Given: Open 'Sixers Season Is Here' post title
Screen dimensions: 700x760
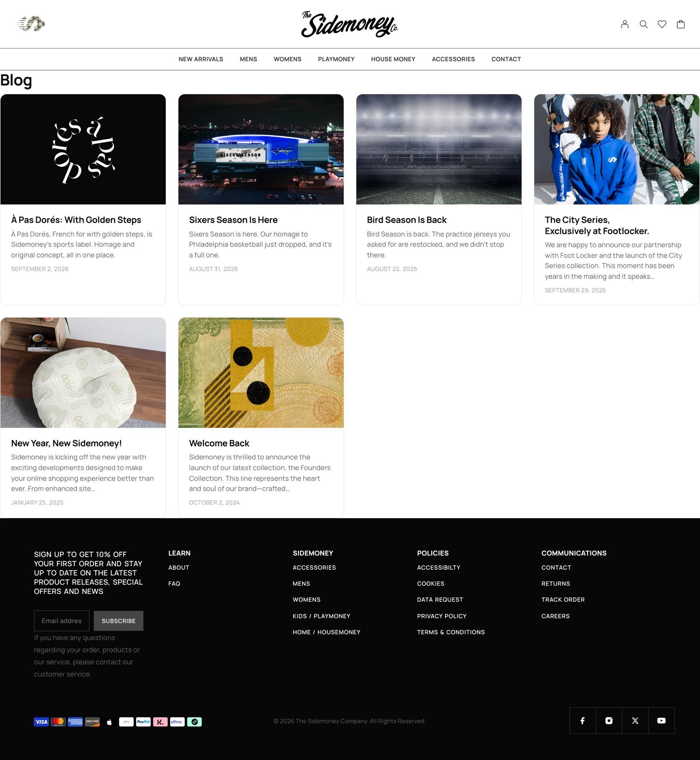Looking at the screenshot, I should pos(233,220).
